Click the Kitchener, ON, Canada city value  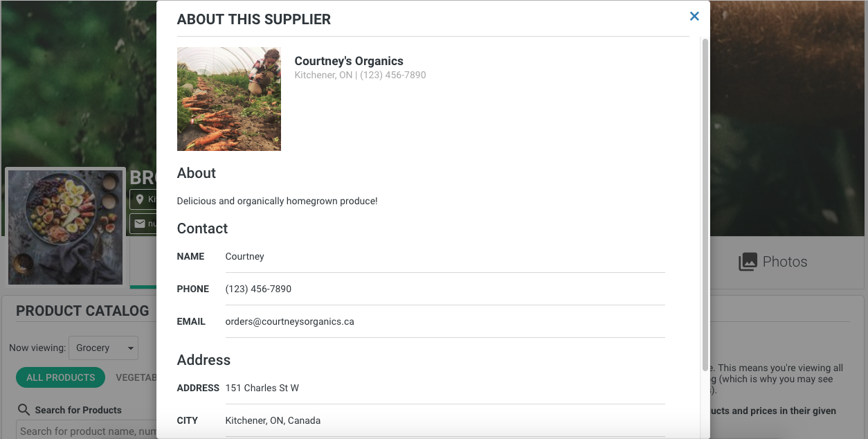(273, 420)
